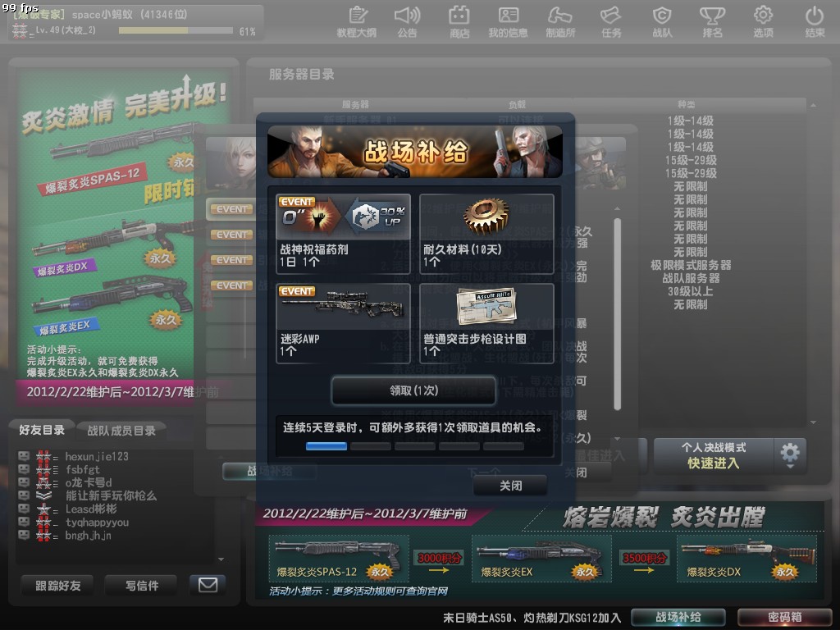Select friend hexunjie123 in list
840x630 pixels.
(97, 456)
